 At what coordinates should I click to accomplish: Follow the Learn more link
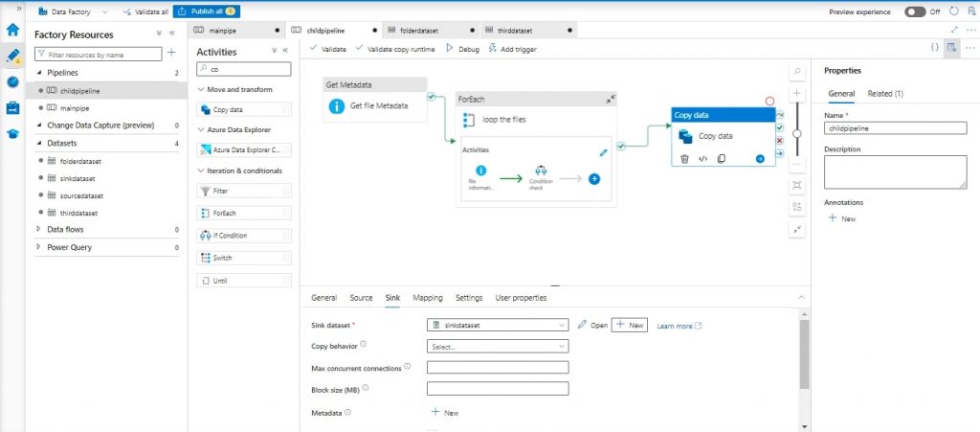coord(679,326)
